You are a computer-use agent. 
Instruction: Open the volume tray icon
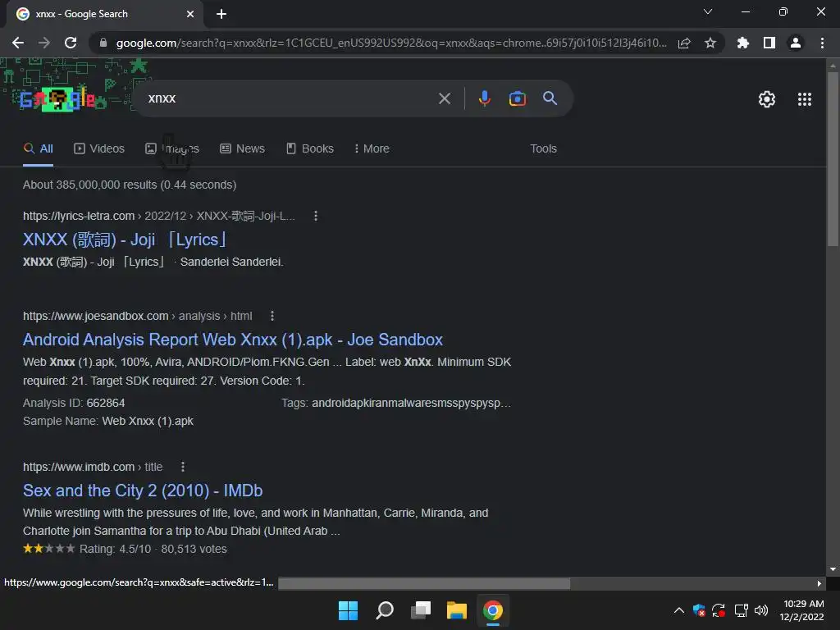(x=761, y=610)
